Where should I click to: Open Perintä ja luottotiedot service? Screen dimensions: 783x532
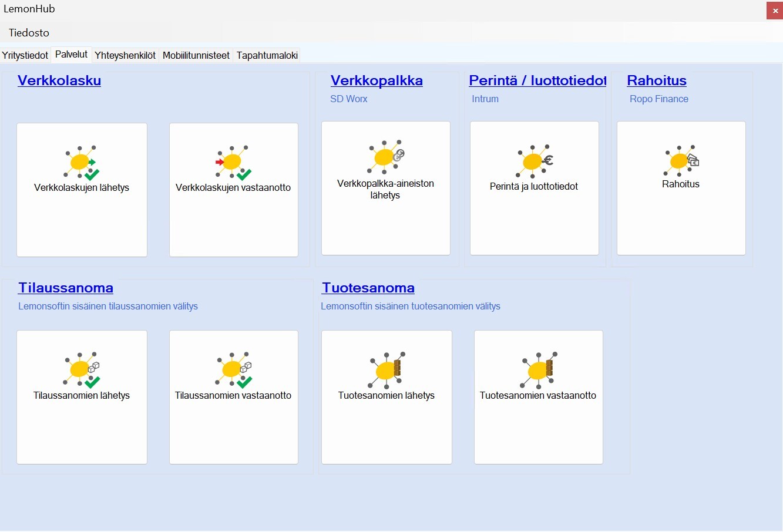tap(534, 188)
